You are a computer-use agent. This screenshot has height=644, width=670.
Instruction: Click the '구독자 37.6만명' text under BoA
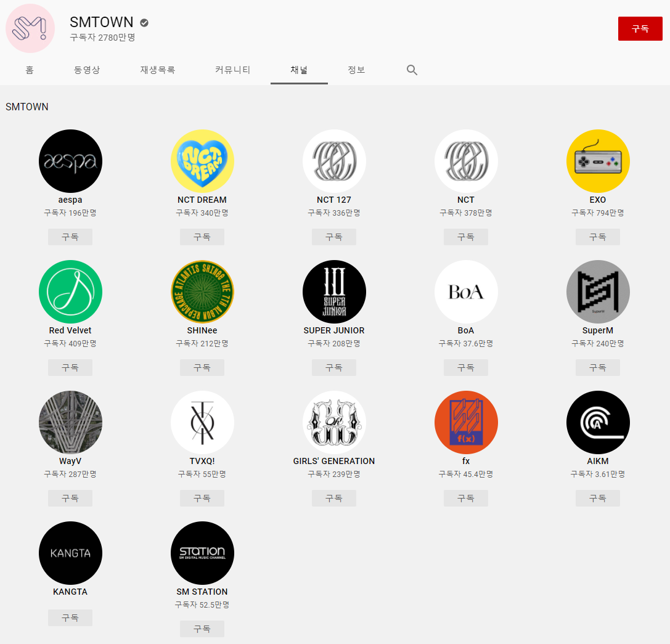click(x=466, y=344)
